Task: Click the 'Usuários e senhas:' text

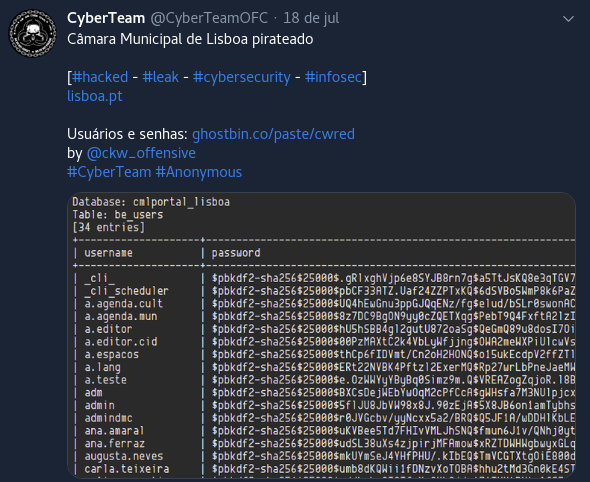Action: [x=127, y=134]
